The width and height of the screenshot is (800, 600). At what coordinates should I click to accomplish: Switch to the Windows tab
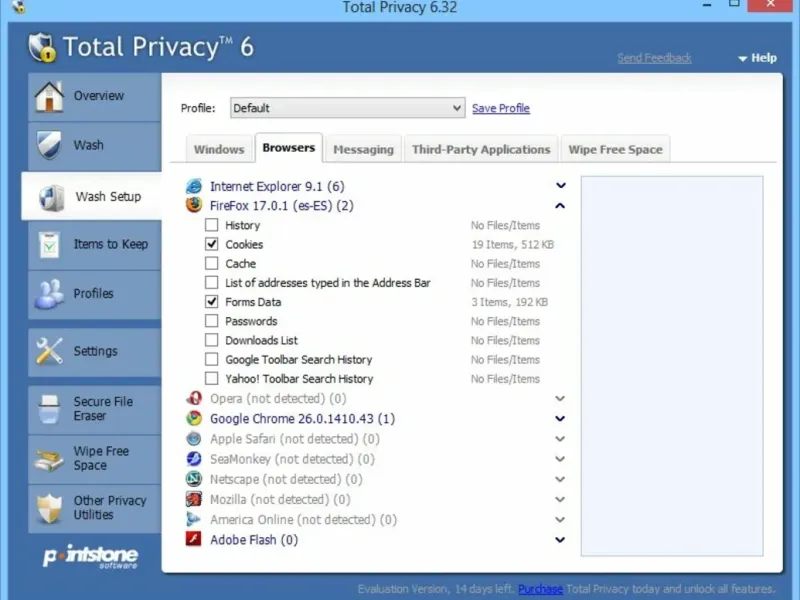click(x=219, y=149)
